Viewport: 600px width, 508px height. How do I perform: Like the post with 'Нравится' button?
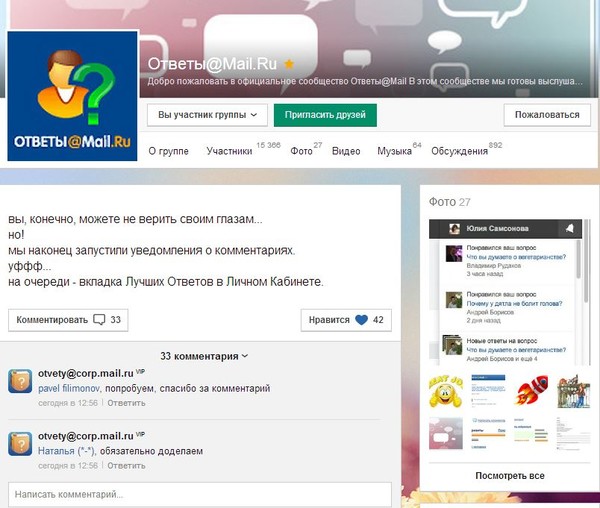point(346,320)
